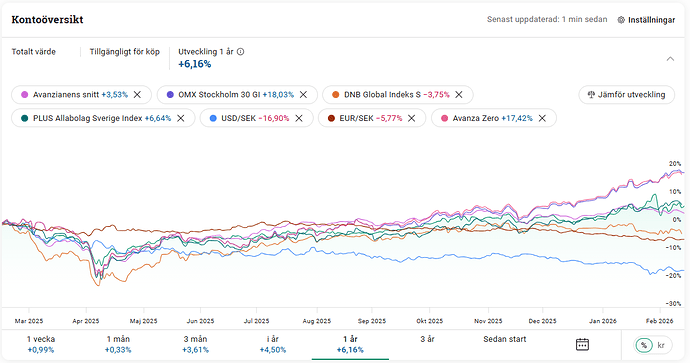Select the i år period tab
This screenshot has height=363, width=690.
(273, 345)
